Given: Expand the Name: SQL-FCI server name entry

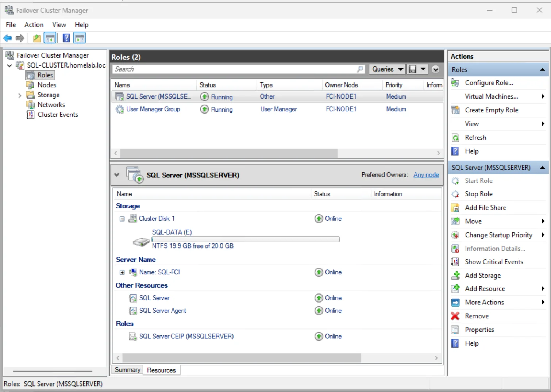Looking at the screenshot, I should (x=122, y=273).
